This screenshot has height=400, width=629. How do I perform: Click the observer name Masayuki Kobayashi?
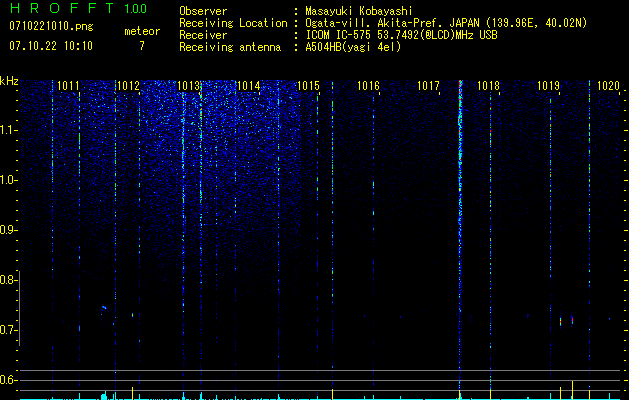359,11
